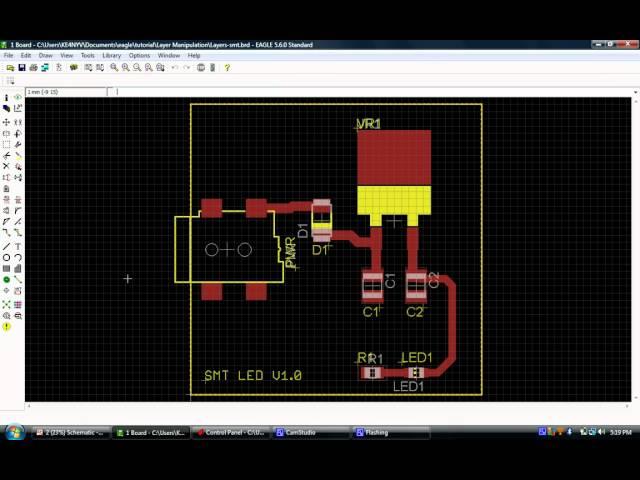Click the yellow D1 diode label

tap(320, 250)
